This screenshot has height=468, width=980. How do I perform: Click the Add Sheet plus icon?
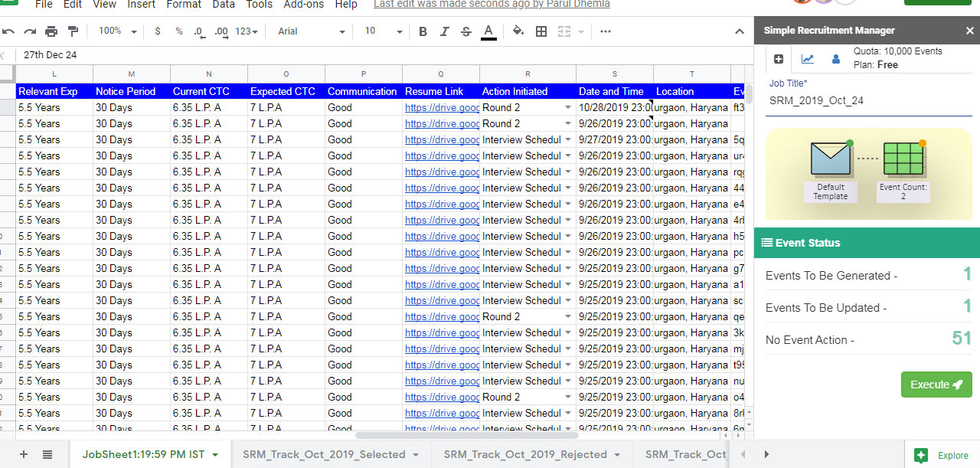tap(23, 454)
